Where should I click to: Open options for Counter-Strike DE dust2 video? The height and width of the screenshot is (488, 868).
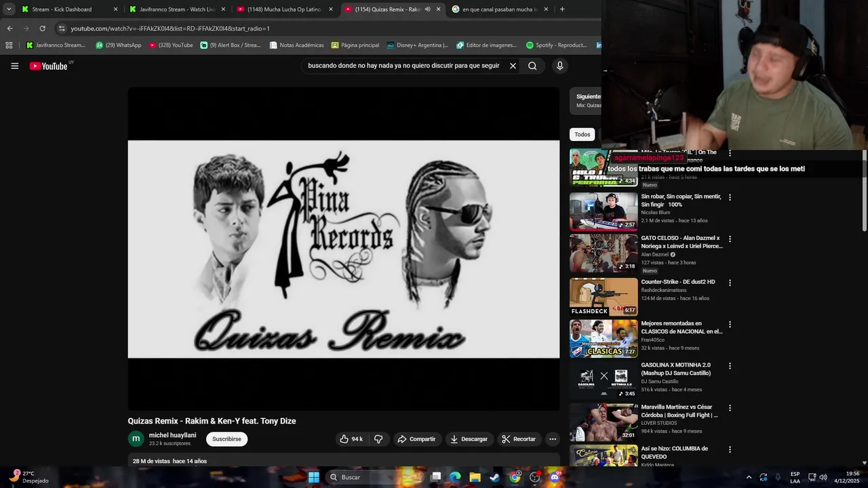pos(730,283)
